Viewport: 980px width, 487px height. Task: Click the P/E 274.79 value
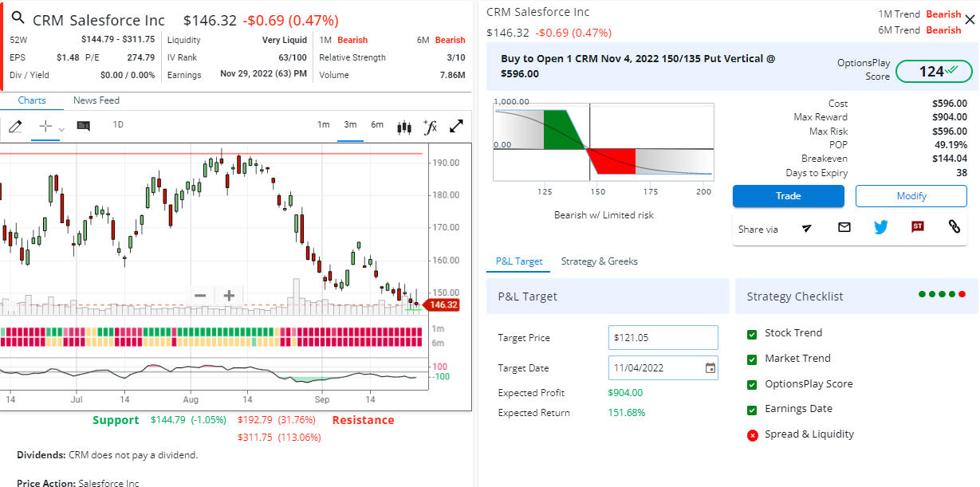click(141, 57)
